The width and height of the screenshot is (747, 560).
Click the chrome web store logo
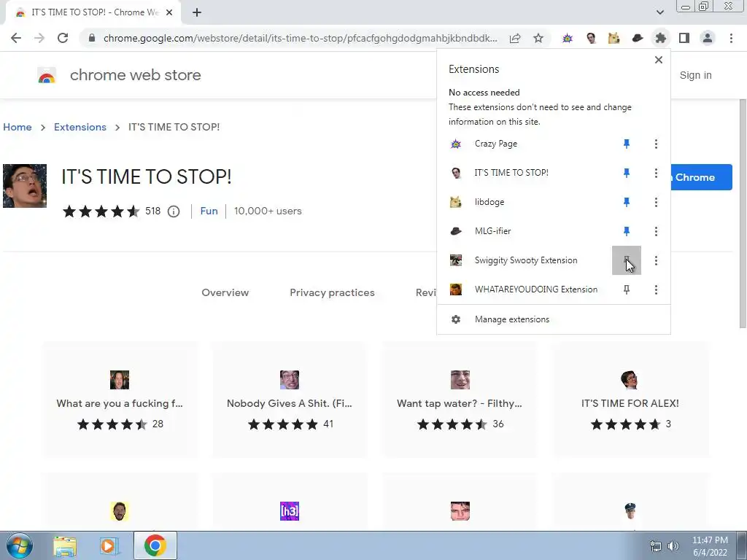(47, 75)
